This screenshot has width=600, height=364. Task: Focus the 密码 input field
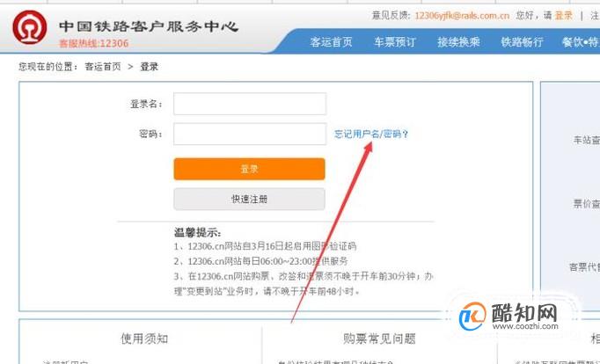click(250, 134)
